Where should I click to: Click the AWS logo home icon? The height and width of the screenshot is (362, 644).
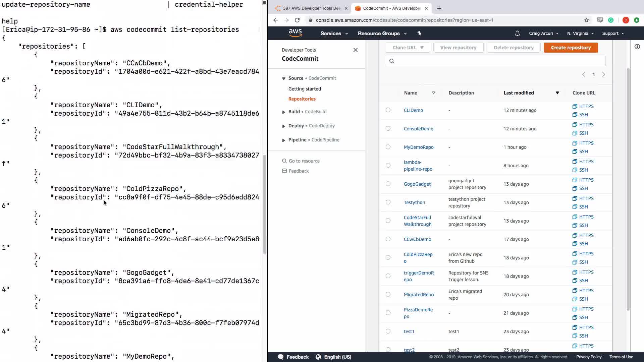(295, 33)
